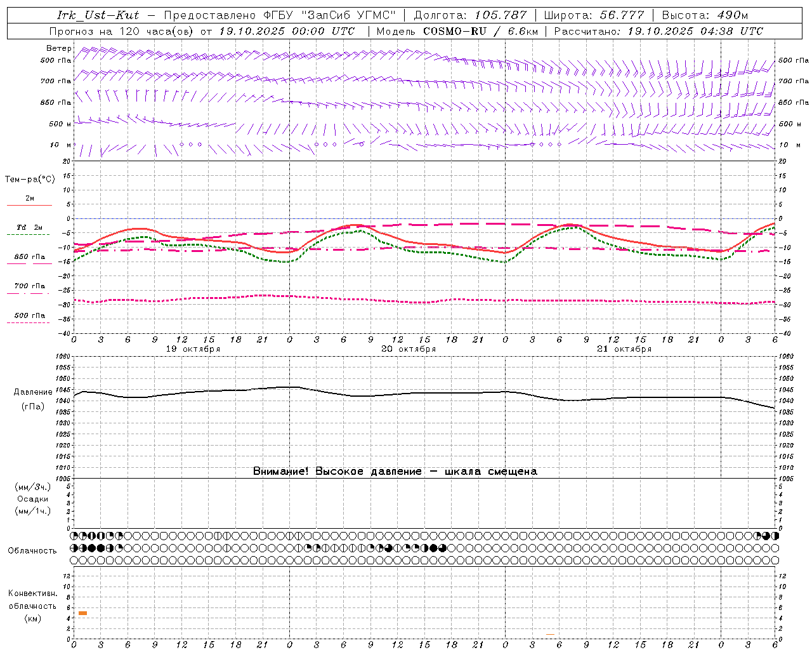
Task: Click the 'Осадки' precipitation label
Action: pos(33,499)
